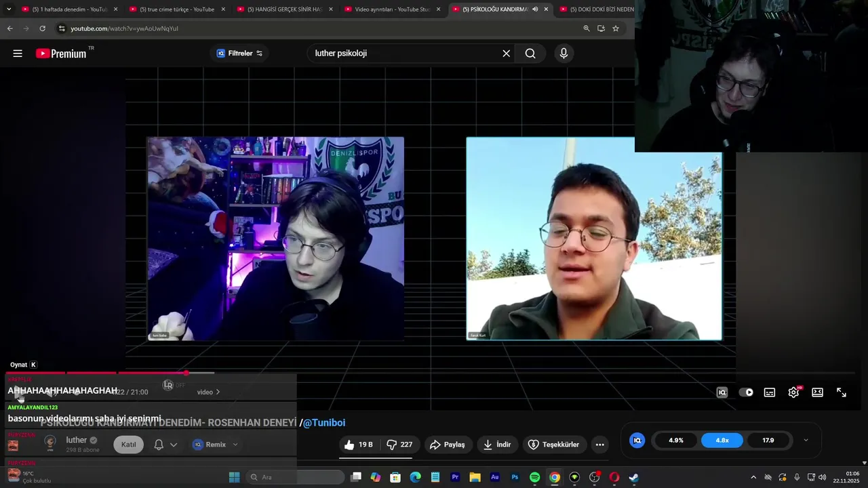This screenshot has width=868, height=488.
Task: Open Opera browser from taskbar
Action: 614,477
